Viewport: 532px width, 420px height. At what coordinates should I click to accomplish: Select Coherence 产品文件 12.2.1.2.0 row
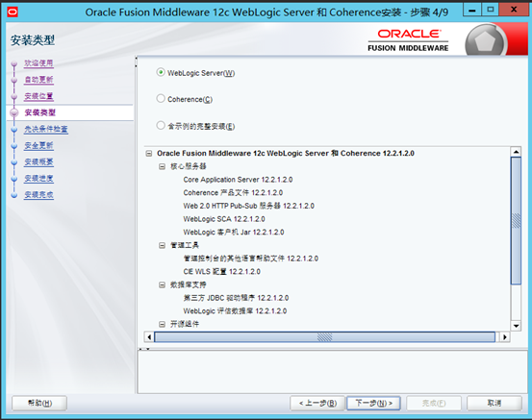[x=233, y=193]
